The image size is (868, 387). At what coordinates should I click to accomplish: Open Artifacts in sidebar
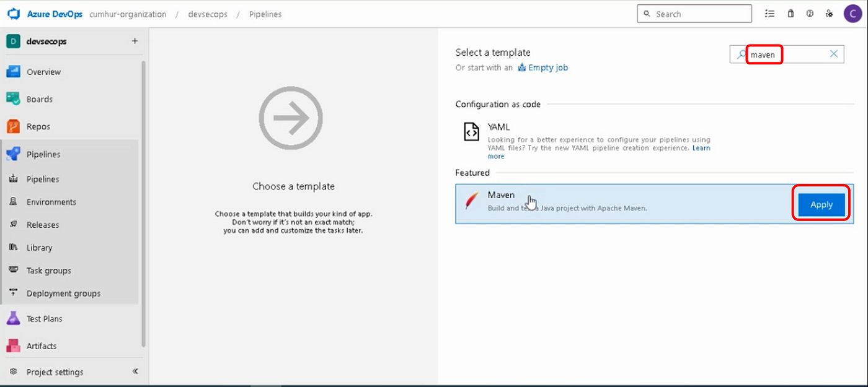point(42,346)
